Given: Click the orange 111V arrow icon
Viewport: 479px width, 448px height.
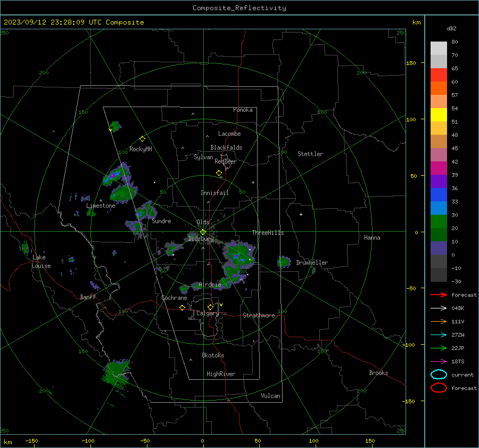Looking at the screenshot, I should tap(439, 321).
